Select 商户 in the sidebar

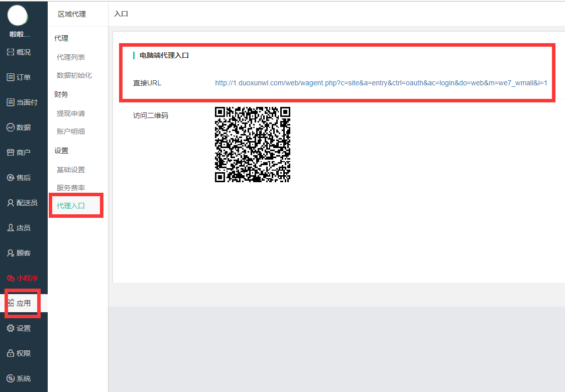[24, 153]
